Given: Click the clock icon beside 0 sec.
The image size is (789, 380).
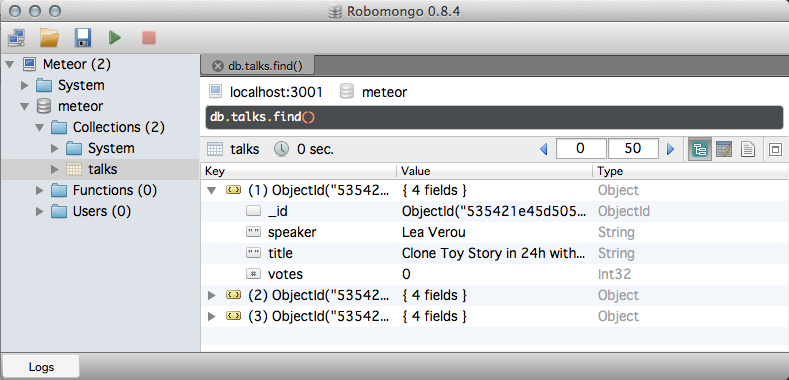Looking at the screenshot, I should (282, 149).
